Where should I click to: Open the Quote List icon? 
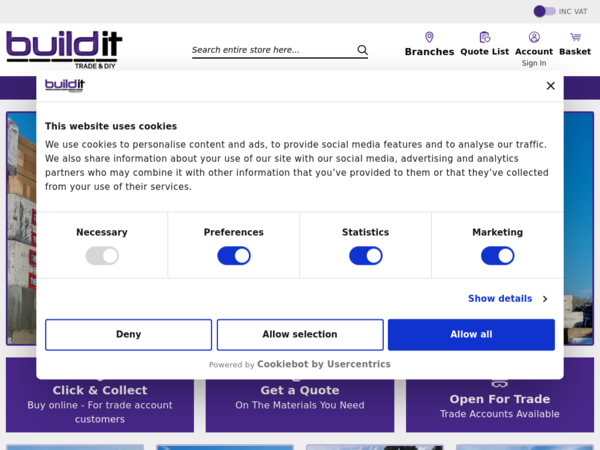(484, 37)
